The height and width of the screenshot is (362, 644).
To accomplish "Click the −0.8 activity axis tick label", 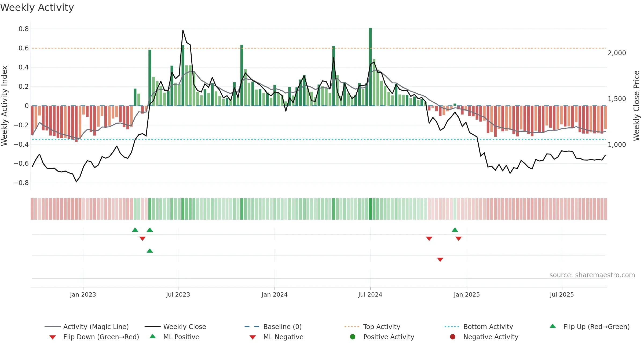I will pos(21,183).
